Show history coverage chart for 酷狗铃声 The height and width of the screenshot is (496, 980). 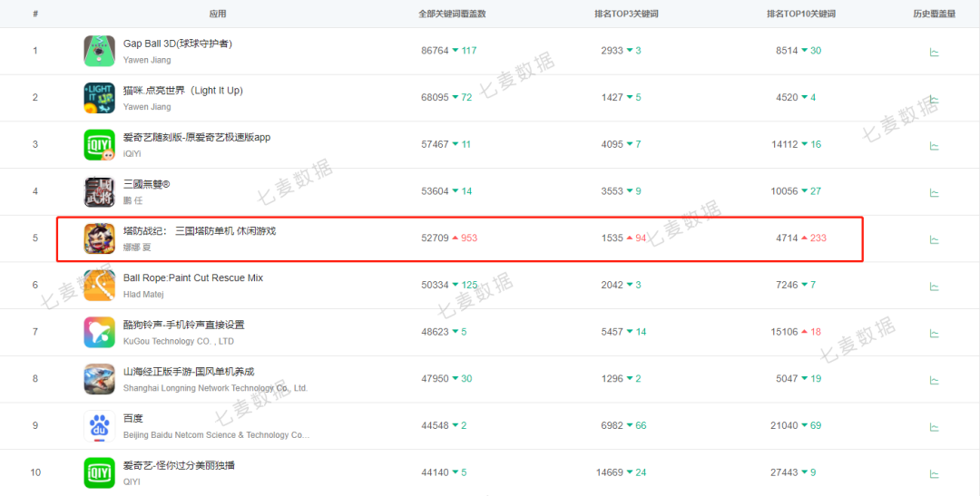[x=935, y=333]
